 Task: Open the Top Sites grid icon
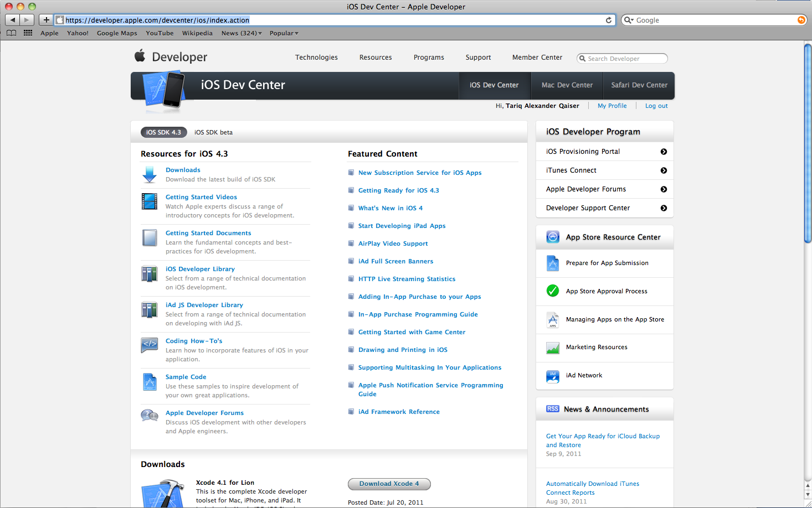28,33
